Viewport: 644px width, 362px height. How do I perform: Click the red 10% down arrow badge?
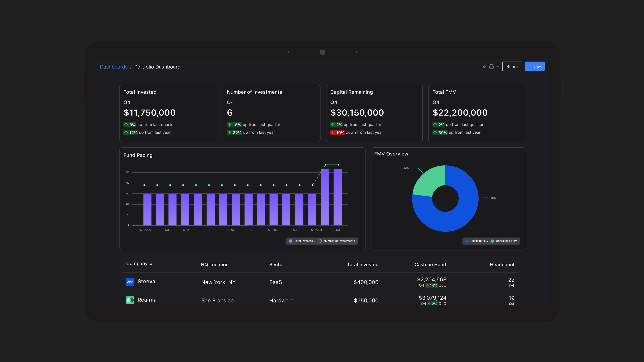click(337, 132)
